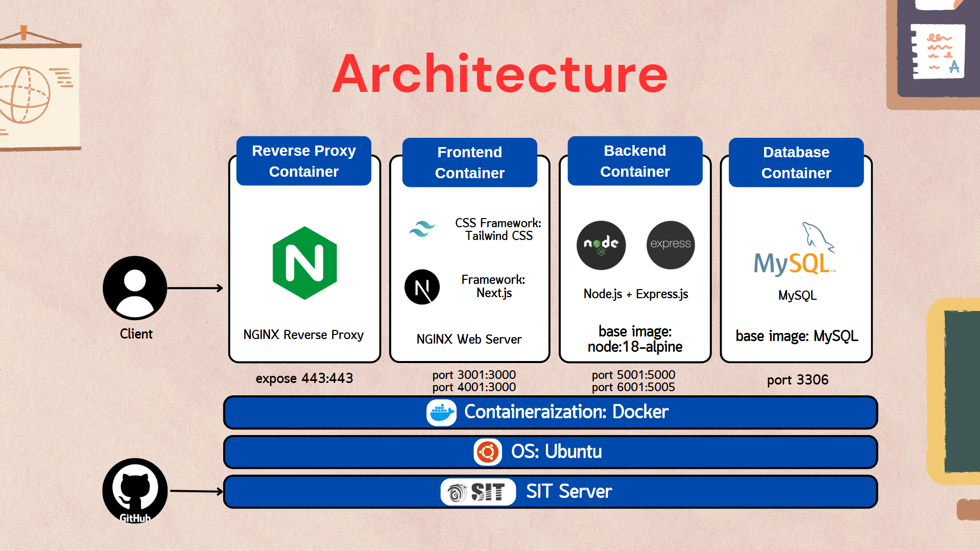Click the green NGINX hexagon logo
This screenshot has width=980, height=551.
click(305, 263)
